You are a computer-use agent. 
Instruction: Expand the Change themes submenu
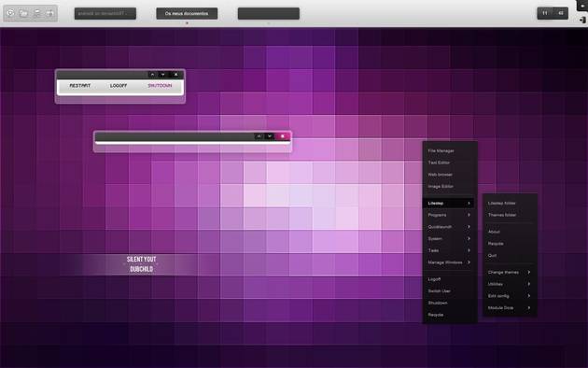[x=510, y=273]
